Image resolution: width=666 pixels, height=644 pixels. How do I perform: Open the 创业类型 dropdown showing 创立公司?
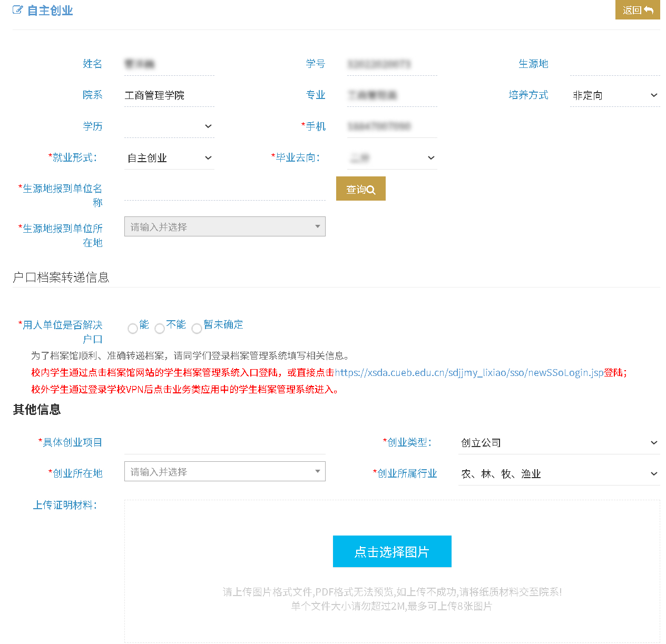tap(559, 443)
